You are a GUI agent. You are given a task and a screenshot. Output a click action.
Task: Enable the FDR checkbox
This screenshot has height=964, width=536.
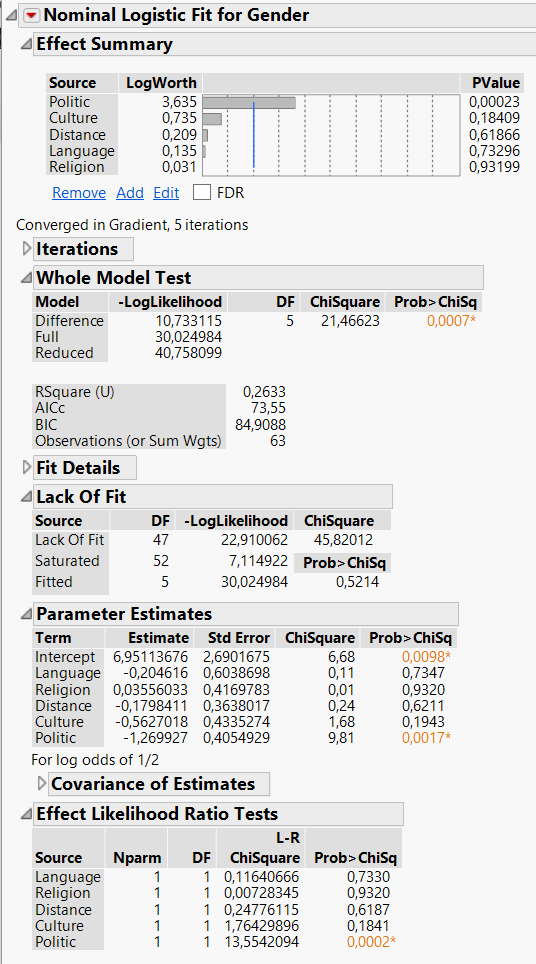click(x=202, y=192)
